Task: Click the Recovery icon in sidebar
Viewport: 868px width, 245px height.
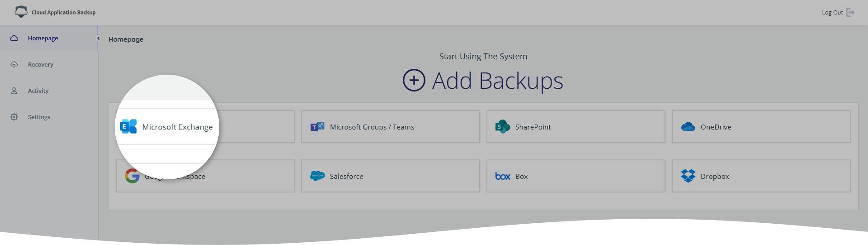Action: click(14, 64)
